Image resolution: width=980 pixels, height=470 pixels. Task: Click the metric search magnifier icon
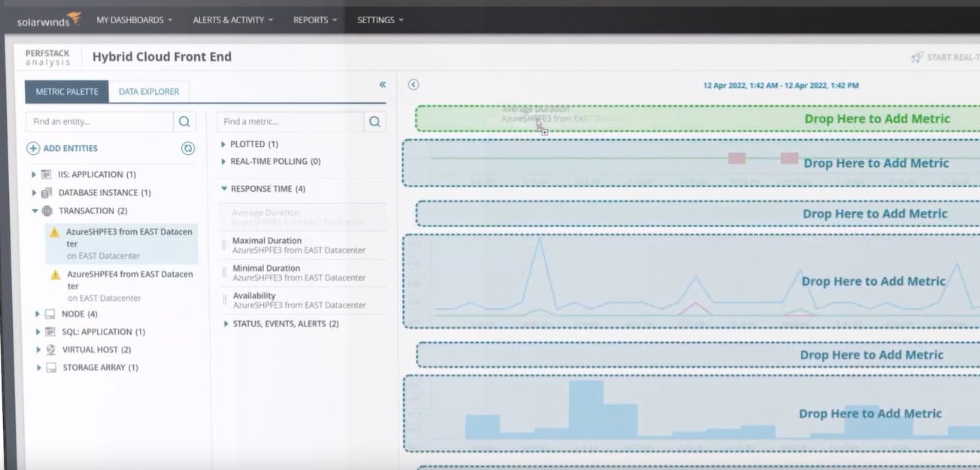pos(375,122)
